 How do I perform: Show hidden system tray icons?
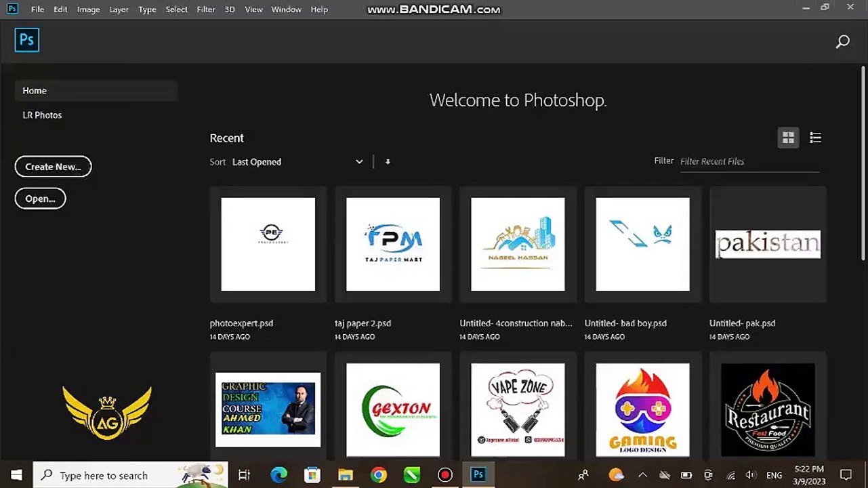642,475
